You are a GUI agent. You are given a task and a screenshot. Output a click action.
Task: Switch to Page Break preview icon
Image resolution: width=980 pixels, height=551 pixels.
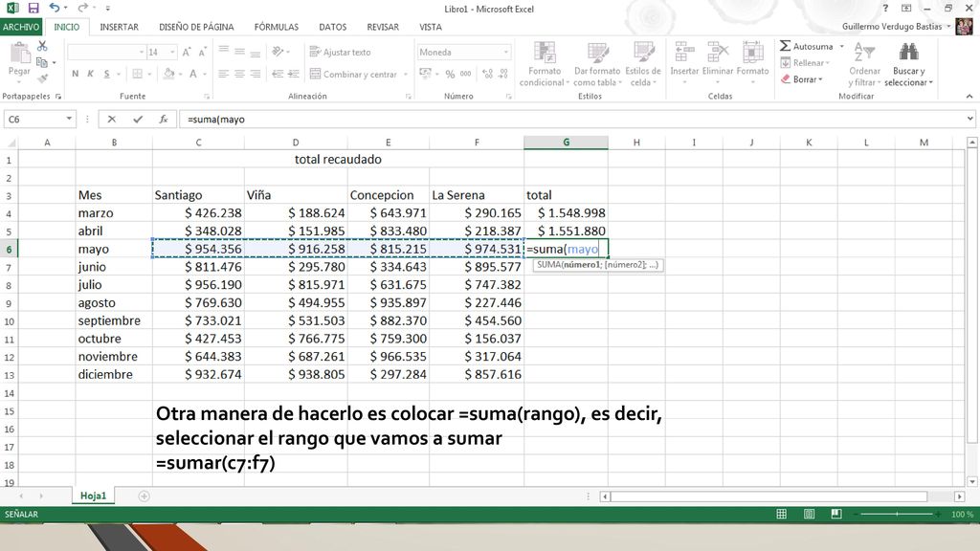[x=836, y=514]
